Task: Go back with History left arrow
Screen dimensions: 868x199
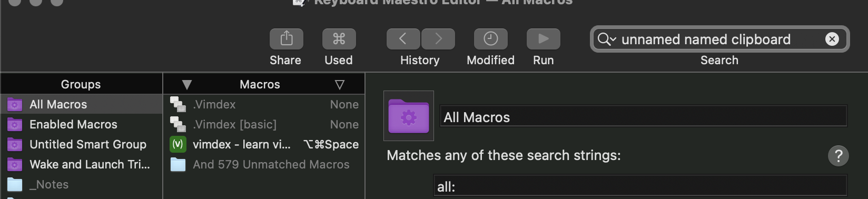Action: pyautogui.click(x=403, y=39)
